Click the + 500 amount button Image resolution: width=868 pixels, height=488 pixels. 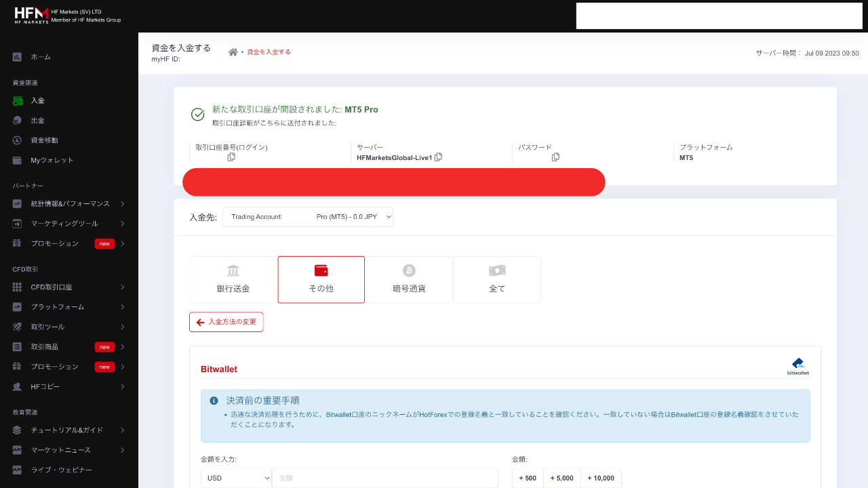point(528,478)
